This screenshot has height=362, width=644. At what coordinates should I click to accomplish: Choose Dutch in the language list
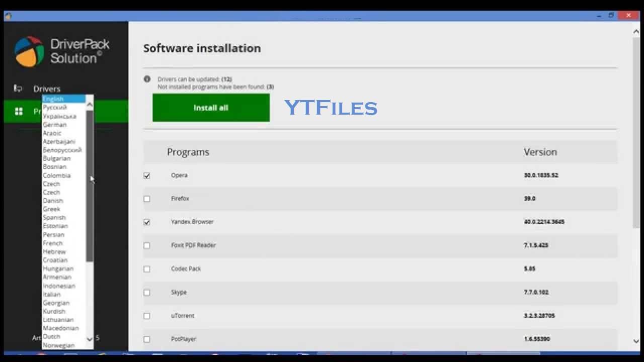64,336
